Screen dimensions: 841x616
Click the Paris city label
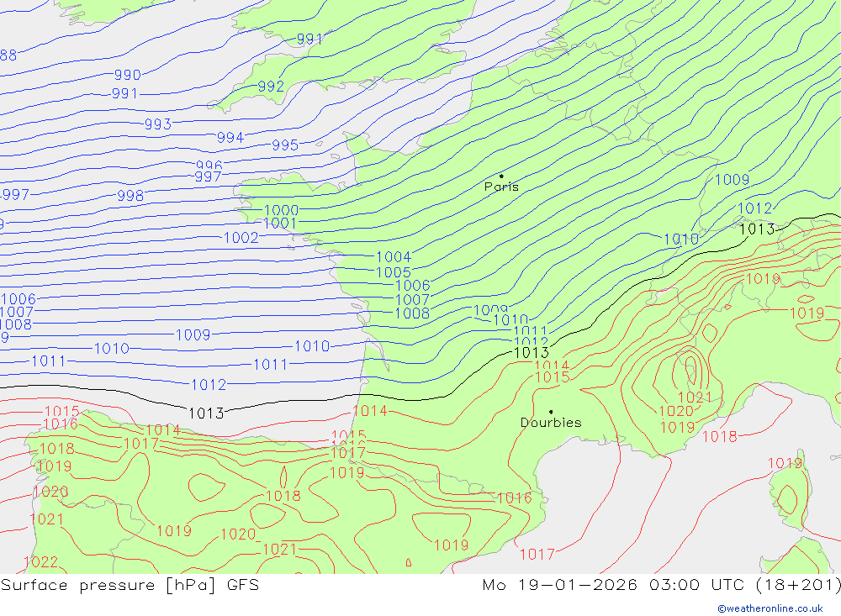pos(501,187)
